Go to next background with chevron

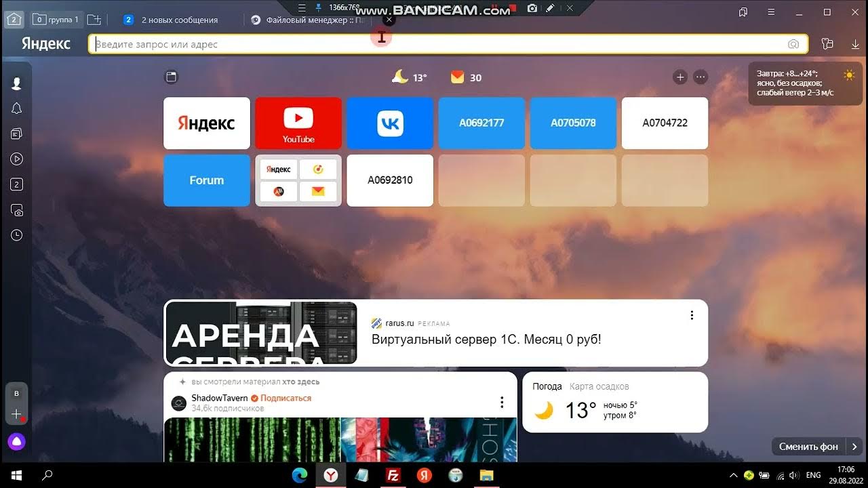[854, 447]
